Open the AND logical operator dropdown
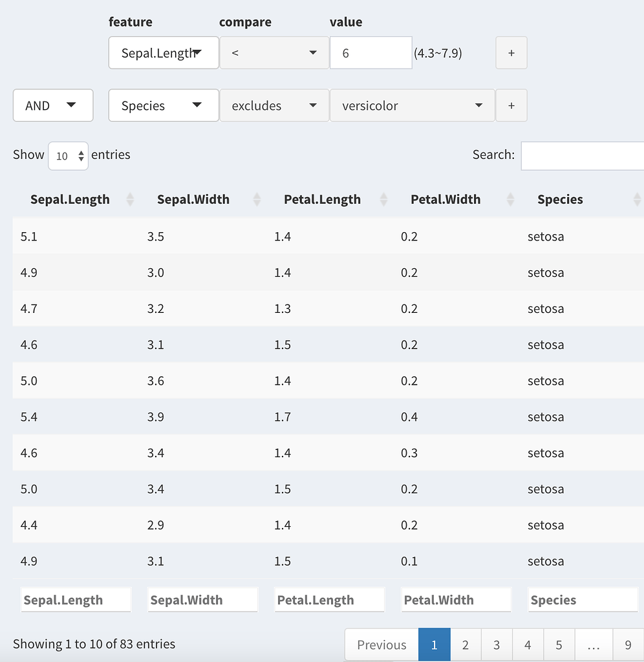Viewport: 644px width, 662px height. [53, 105]
